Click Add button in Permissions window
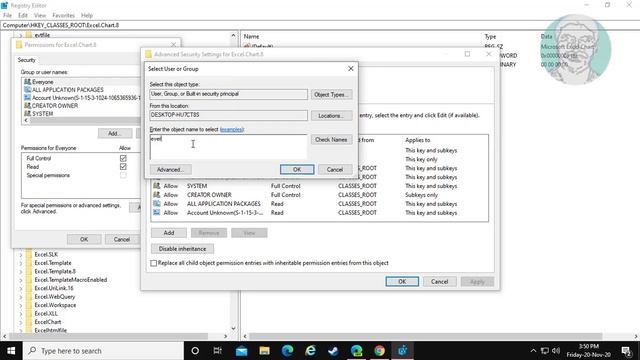This screenshot has width=640, height=360. pos(115,133)
